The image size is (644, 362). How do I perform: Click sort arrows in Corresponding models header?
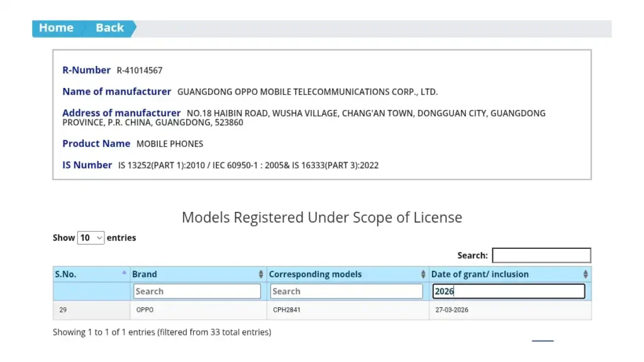(x=423, y=275)
